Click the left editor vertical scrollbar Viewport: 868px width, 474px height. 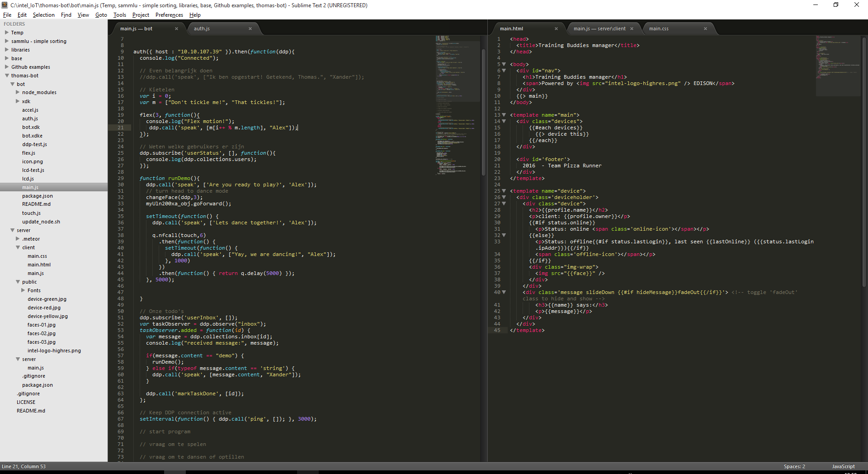[483, 112]
